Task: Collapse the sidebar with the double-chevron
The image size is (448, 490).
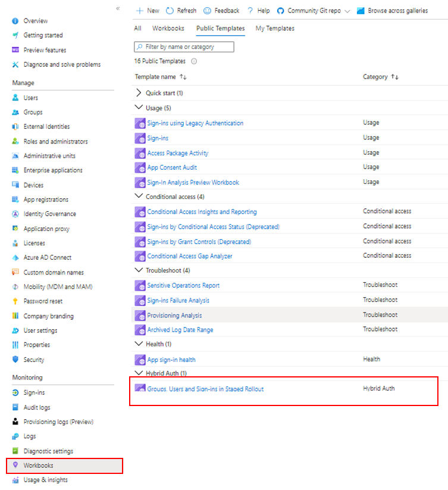Action: 118,8
